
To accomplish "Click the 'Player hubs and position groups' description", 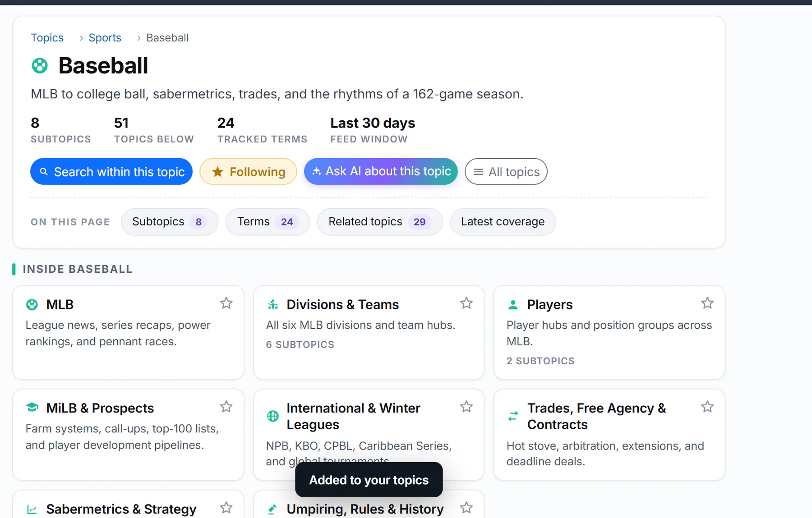I will click(609, 333).
